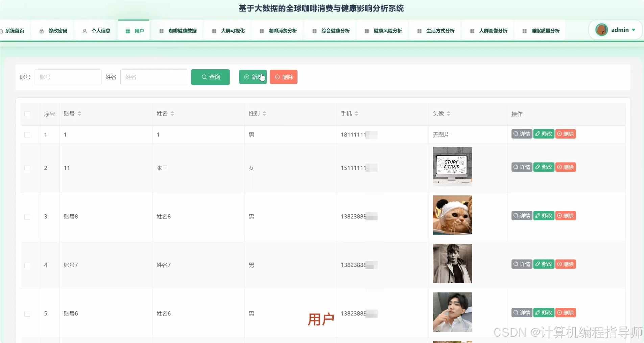
Task: Switch to the 用户 tab
Action: pyautogui.click(x=134, y=30)
